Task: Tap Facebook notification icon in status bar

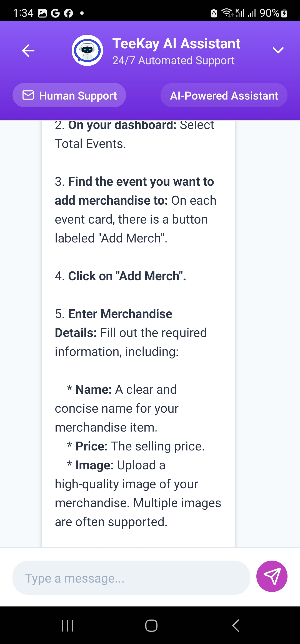Action: 68,13
